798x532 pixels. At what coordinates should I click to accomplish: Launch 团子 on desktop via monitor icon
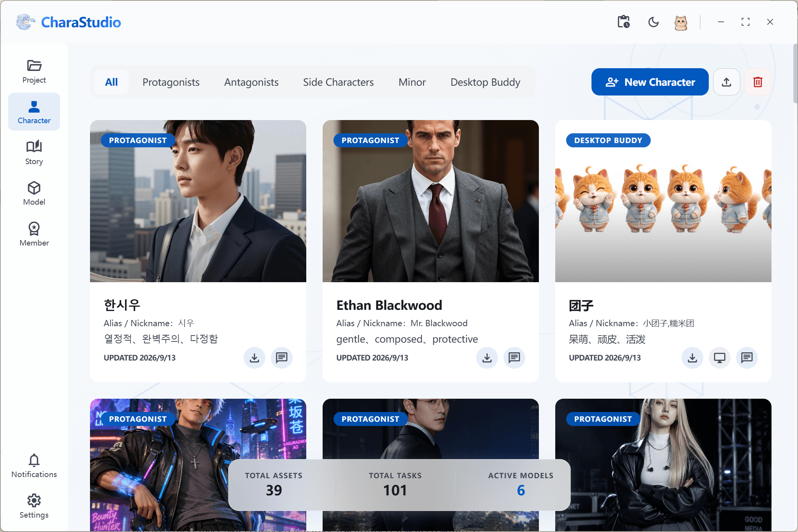[x=720, y=358]
